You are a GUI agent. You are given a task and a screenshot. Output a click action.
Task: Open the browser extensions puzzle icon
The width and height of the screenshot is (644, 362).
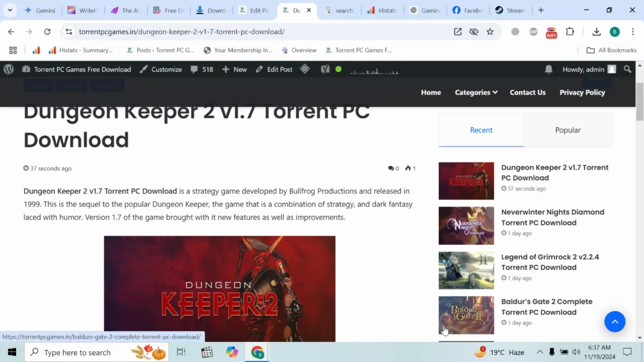(x=570, y=32)
